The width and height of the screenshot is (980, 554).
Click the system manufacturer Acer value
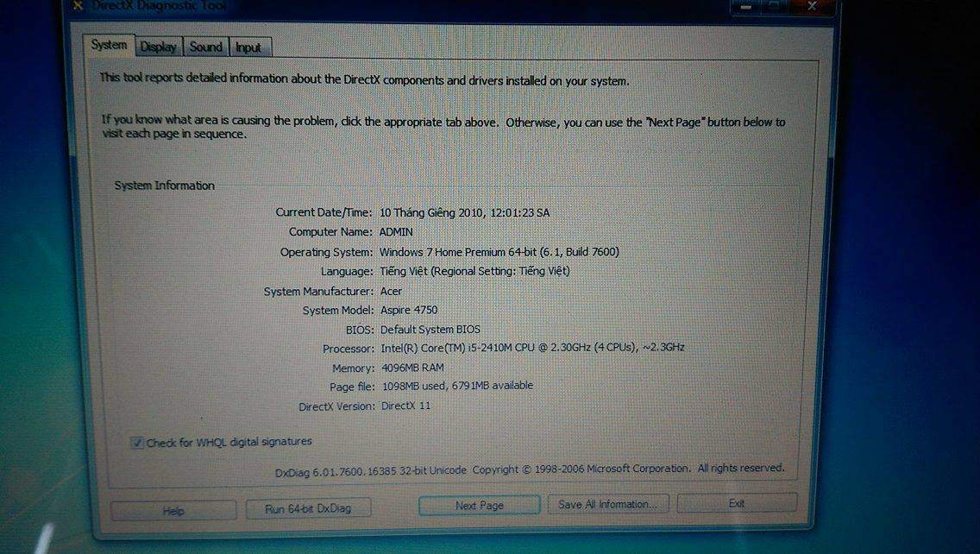(x=392, y=292)
